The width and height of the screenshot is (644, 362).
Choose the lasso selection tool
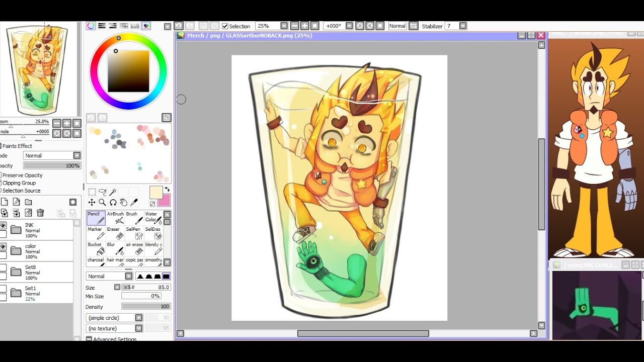tap(102, 192)
